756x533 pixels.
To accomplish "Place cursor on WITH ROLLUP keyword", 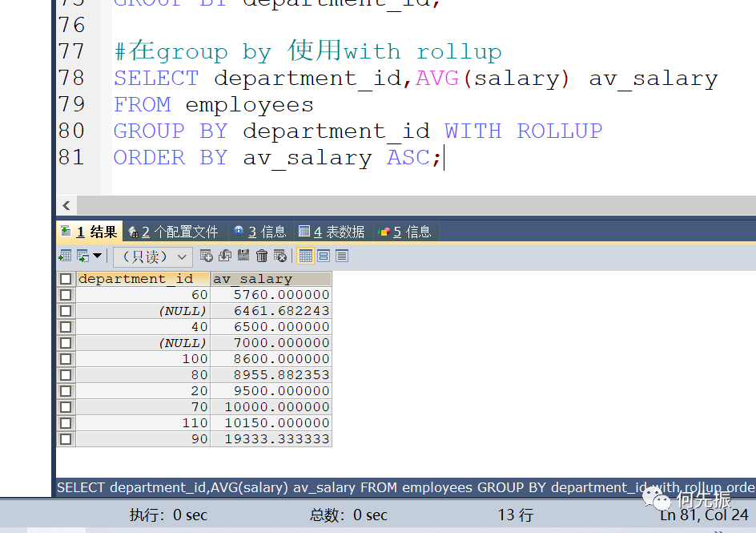I will click(x=523, y=131).
